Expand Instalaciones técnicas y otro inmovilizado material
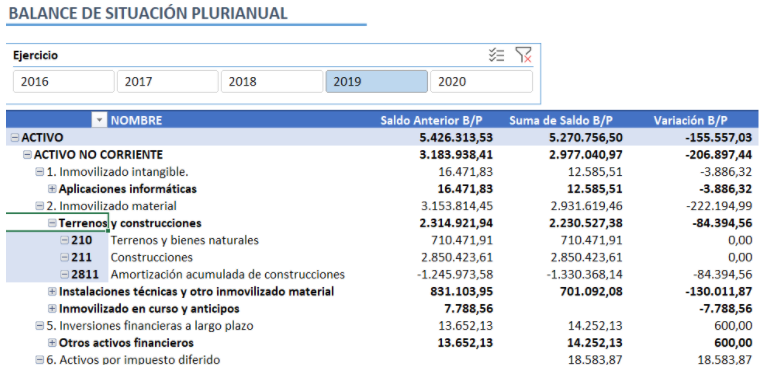765x371 pixels. tap(52, 292)
